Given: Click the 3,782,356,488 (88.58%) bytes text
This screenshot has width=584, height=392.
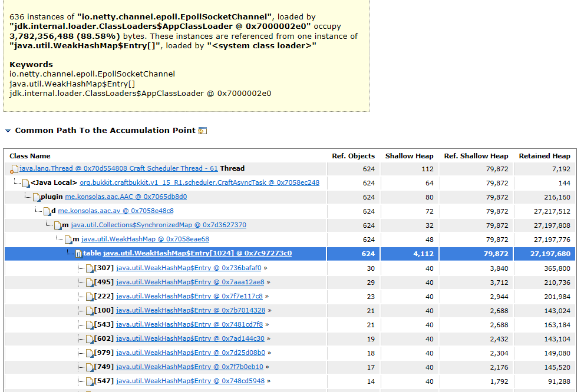Looking at the screenshot, I should click(65, 36).
